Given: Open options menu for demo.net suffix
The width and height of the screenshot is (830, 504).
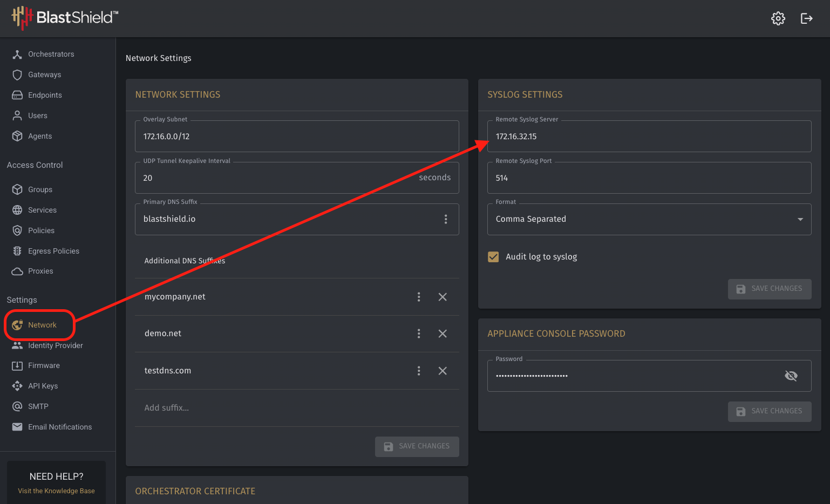Looking at the screenshot, I should pyautogui.click(x=419, y=333).
